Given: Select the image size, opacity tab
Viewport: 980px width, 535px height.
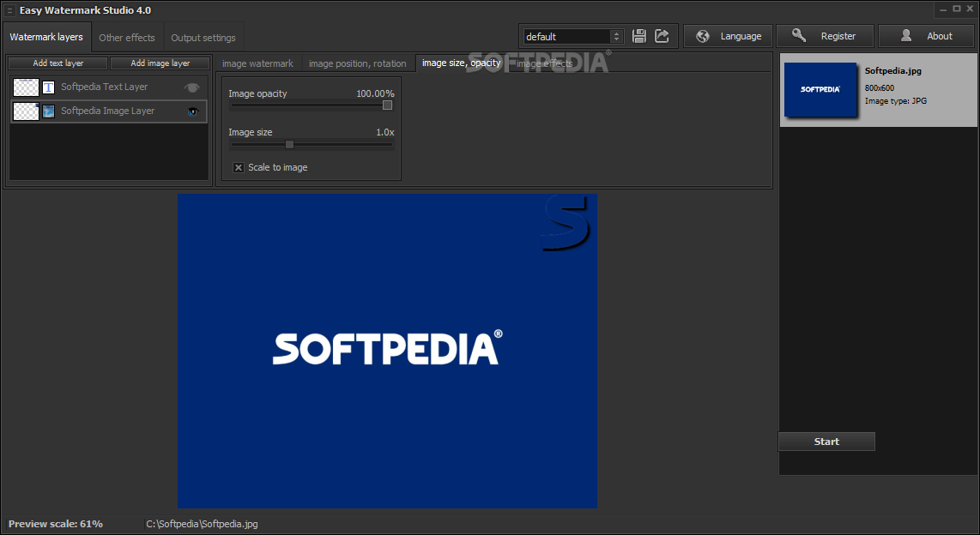Looking at the screenshot, I should pos(461,63).
